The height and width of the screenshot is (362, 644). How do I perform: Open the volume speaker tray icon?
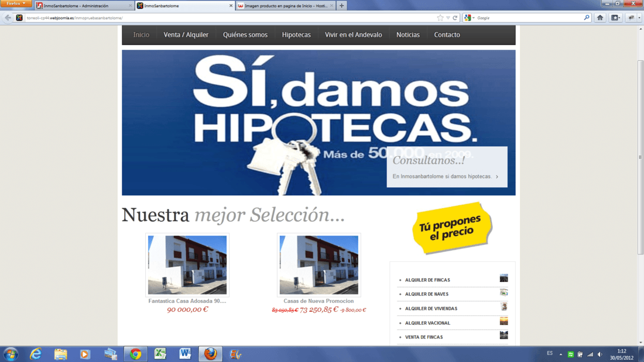click(600, 354)
